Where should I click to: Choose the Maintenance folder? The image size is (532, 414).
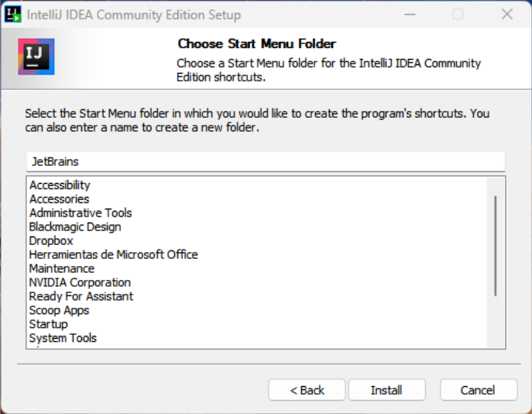tap(61, 269)
